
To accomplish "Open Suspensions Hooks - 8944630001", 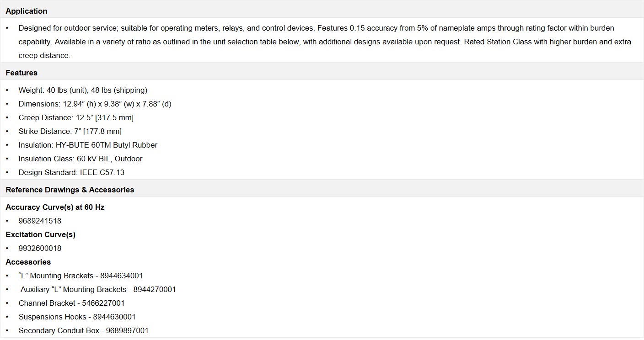I will coord(77,317).
